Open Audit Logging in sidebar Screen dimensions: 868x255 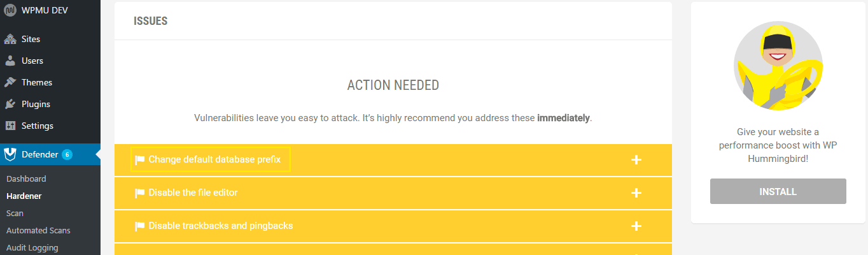pyautogui.click(x=32, y=248)
